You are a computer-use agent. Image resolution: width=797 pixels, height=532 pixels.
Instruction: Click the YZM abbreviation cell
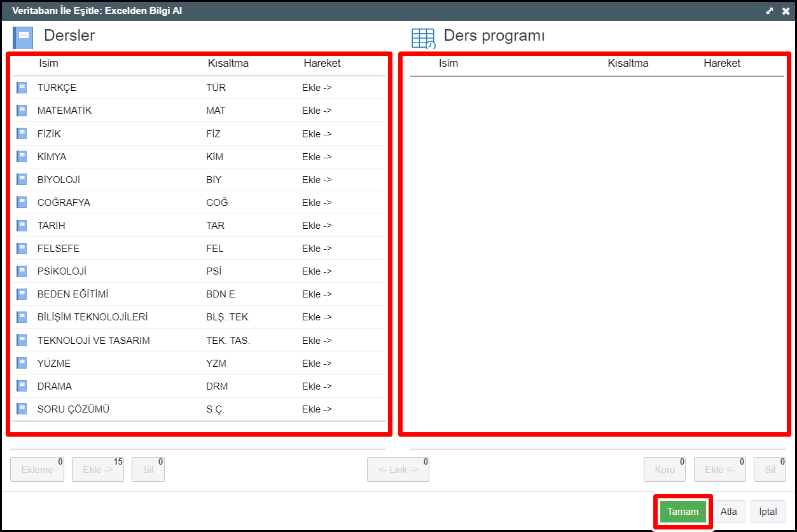click(216, 363)
